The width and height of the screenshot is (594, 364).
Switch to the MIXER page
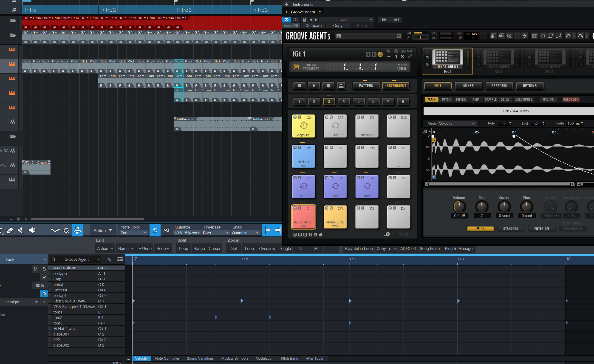468,86
